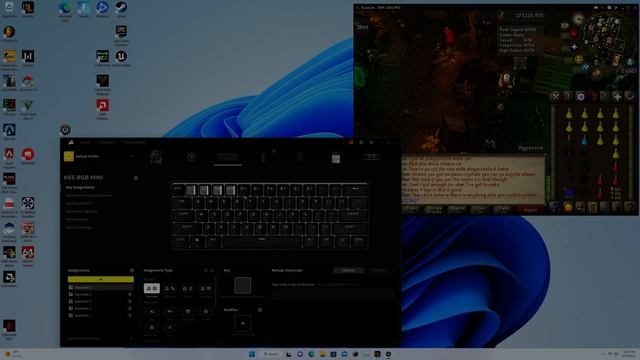Click the taskbar Search box

(270, 354)
